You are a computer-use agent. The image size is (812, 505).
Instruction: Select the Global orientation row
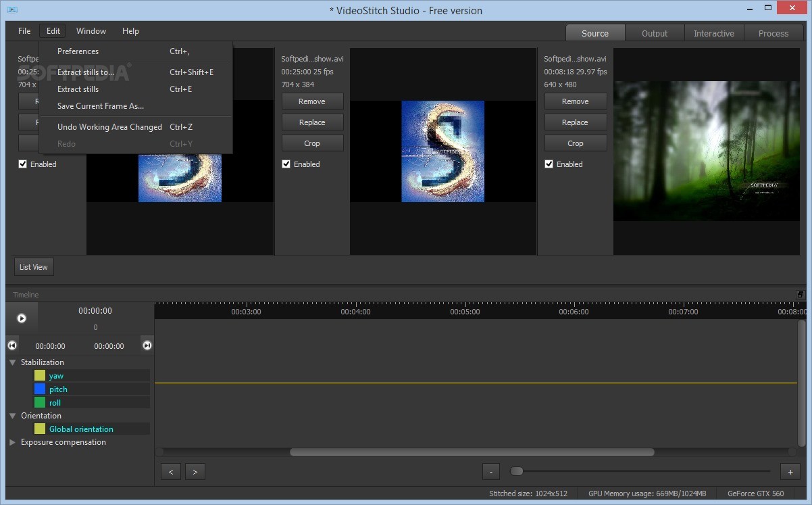(x=92, y=429)
